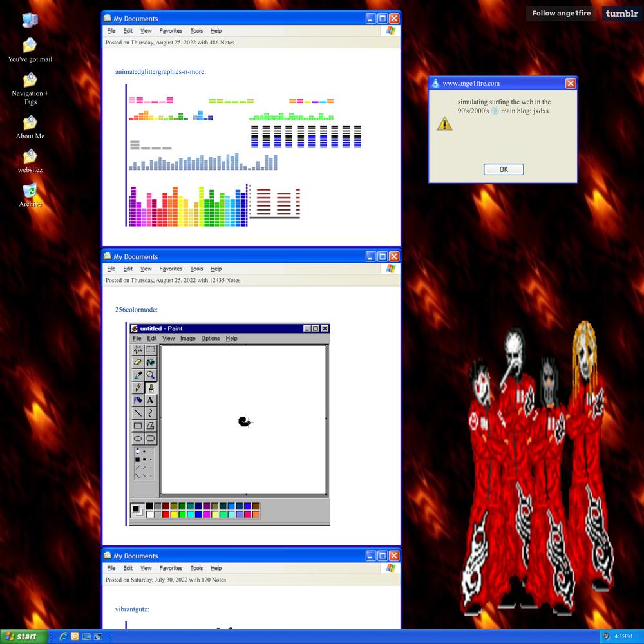This screenshot has width=644, height=644.
Task: Click the taskbar clock showing 4:35PM
Action: [x=623, y=636]
